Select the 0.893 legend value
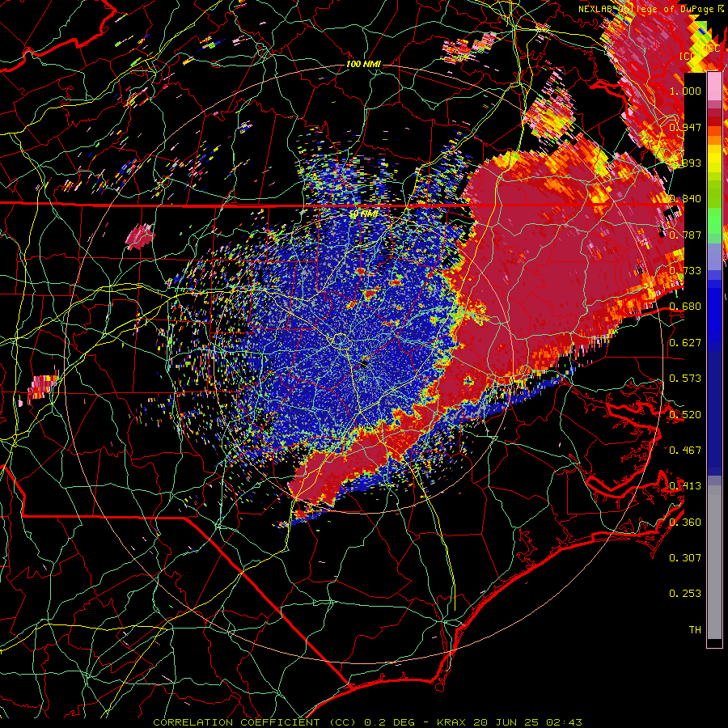Viewport: 728px width, 728px height. pyautogui.click(x=685, y=163)
